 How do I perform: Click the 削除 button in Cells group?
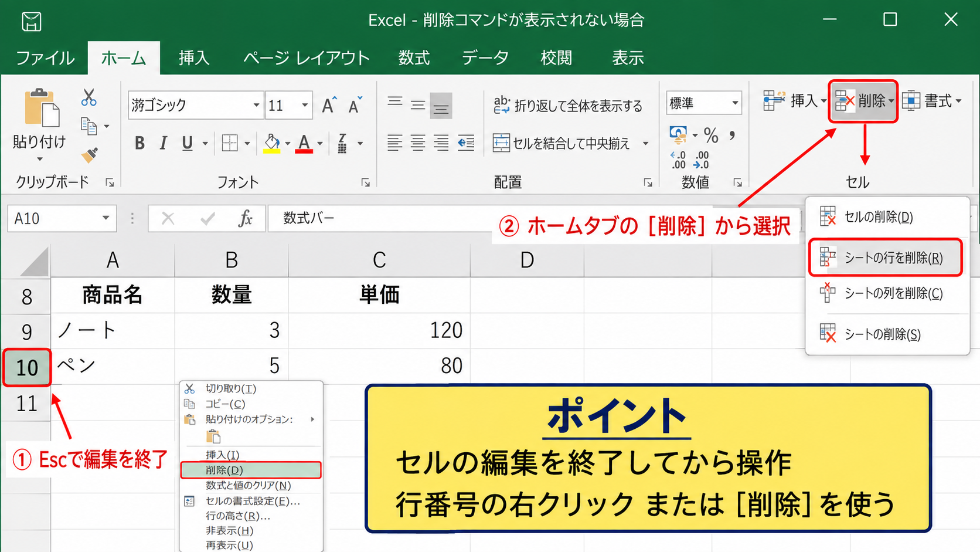[x=863, y=101]
